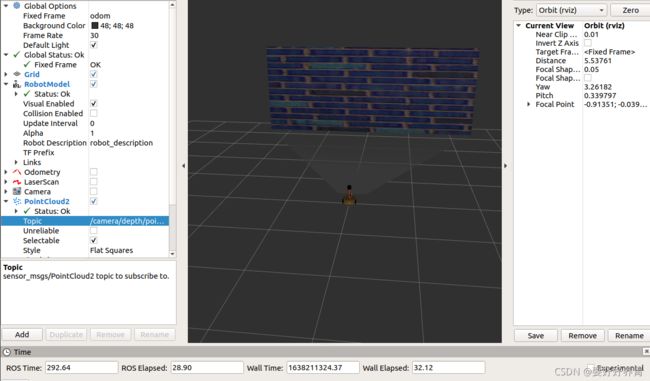650x381 pixels.
Task: Click the PointCloud2 display icon
Action: 17,201
